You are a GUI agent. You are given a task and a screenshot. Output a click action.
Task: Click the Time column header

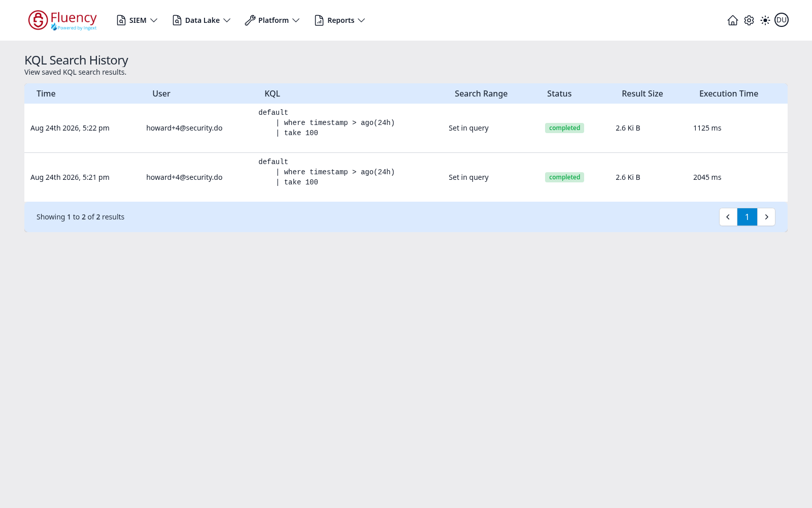point(46,93)
